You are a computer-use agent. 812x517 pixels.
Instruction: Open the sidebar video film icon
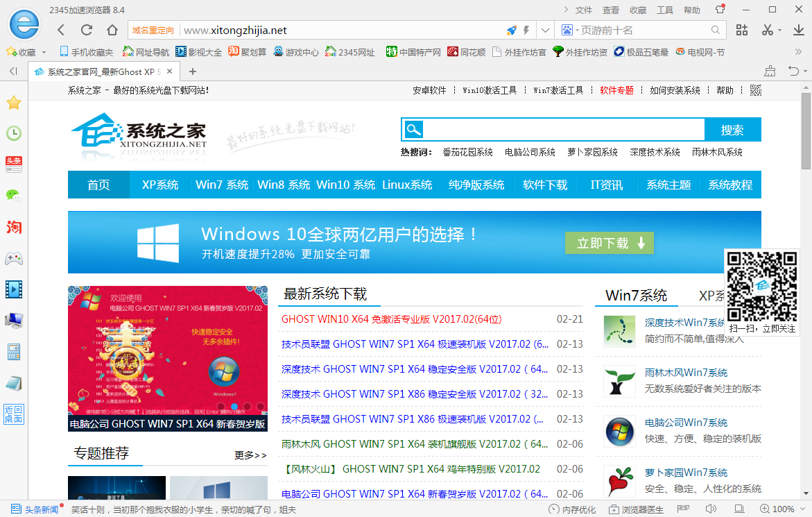point(13,289)
